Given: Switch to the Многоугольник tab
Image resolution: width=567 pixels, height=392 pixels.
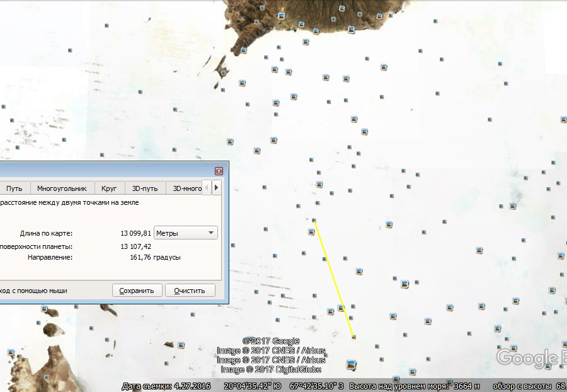Looking at the screenshot, I should coord(62,188).
